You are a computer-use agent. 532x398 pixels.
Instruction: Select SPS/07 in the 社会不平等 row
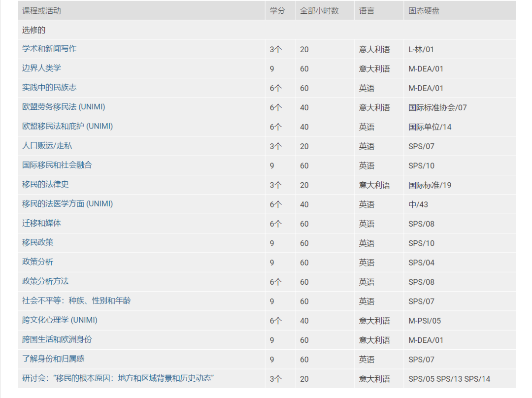[421, 301]
